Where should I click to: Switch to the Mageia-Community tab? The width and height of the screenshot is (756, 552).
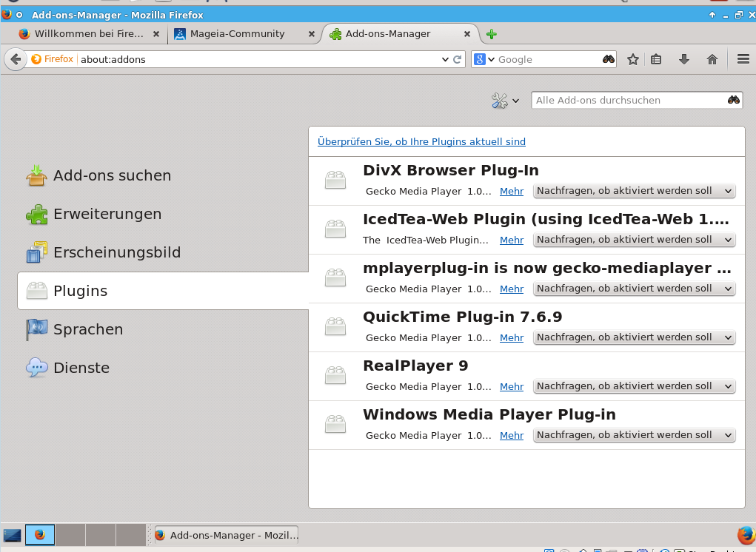coord(243,34)
